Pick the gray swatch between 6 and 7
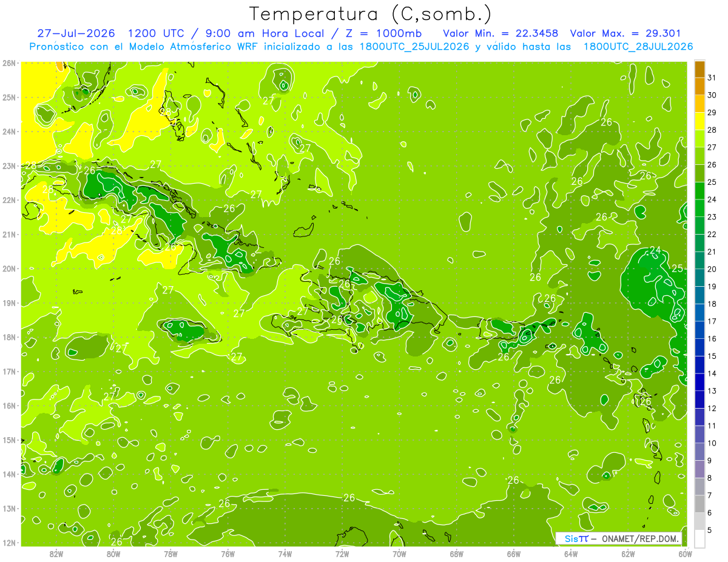The width and height of the screenshot is (728, 562). (699, 504)
